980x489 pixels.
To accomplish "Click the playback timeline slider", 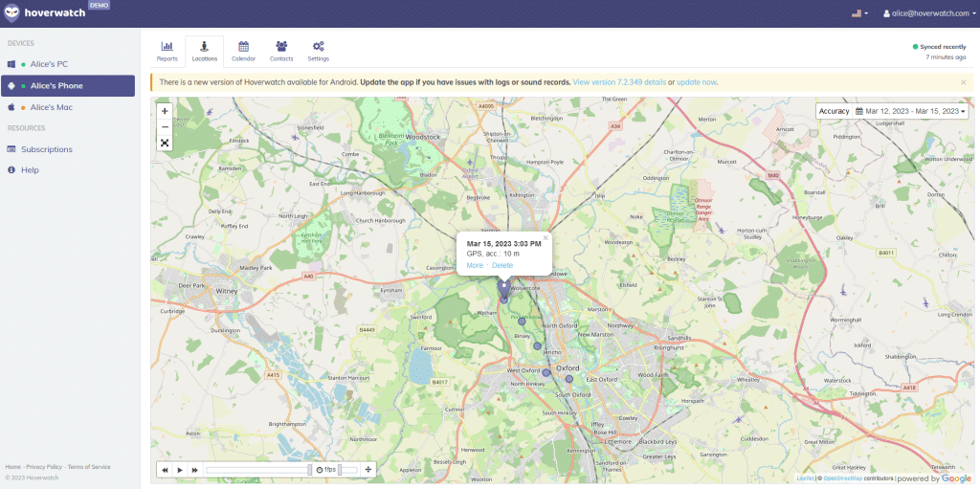I will 258,470.
